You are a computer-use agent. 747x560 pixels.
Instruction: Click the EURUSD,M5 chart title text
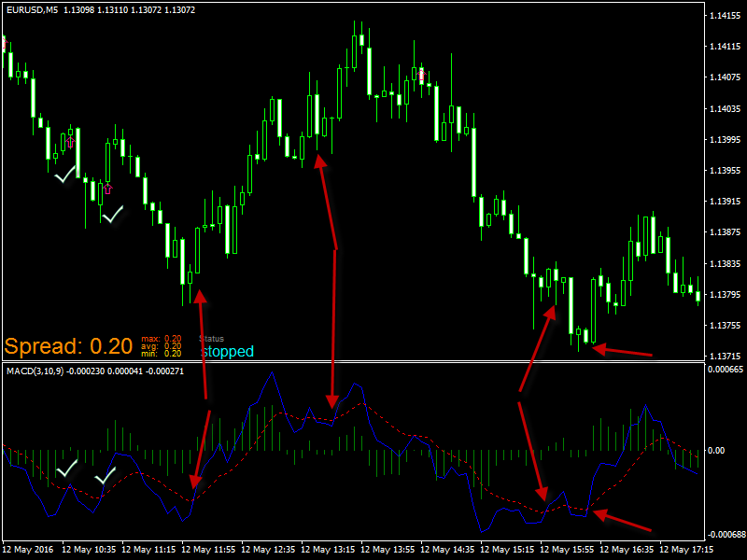tap(32, 10)
